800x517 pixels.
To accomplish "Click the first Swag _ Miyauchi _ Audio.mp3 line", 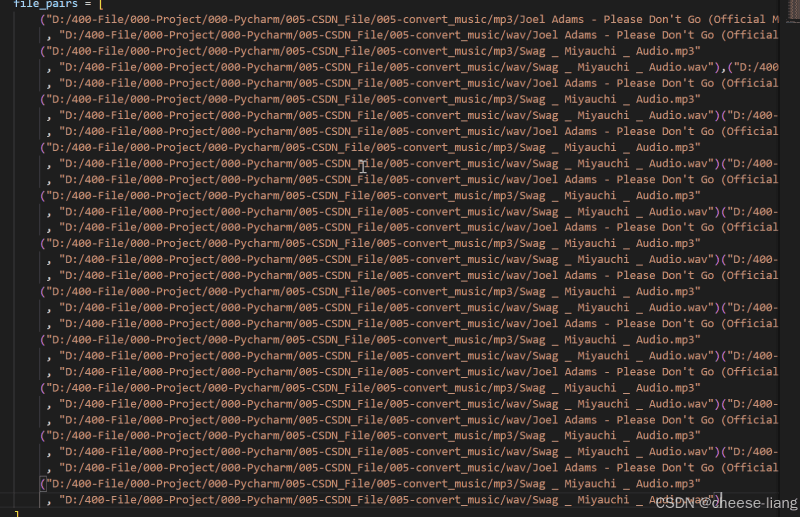I will [x=370, y=51].
